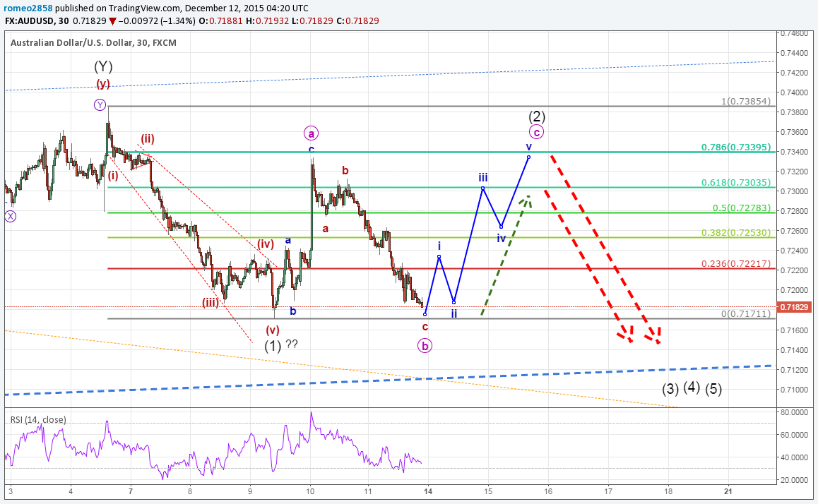Click the (1) ?? wave label
The image size is (818, 504).
click(280, 345)
